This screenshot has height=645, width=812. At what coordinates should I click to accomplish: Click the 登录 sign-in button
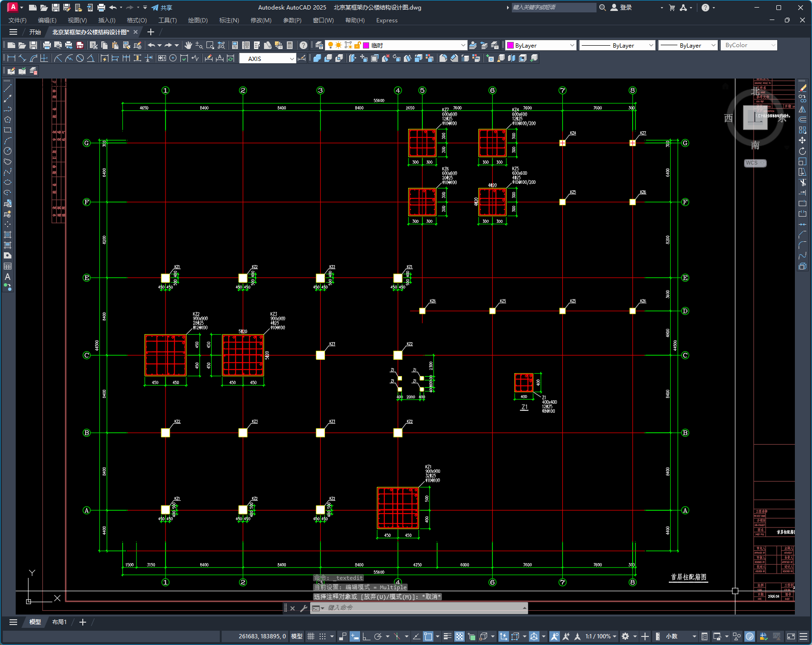tap(621, 8)
